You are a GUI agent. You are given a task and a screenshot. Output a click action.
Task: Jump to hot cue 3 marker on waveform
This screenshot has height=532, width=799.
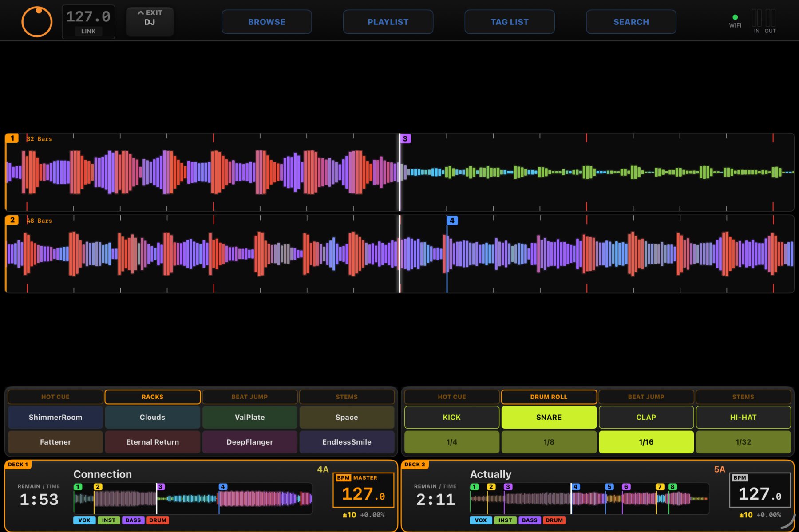pyautogui.click(x=405, y=138)
